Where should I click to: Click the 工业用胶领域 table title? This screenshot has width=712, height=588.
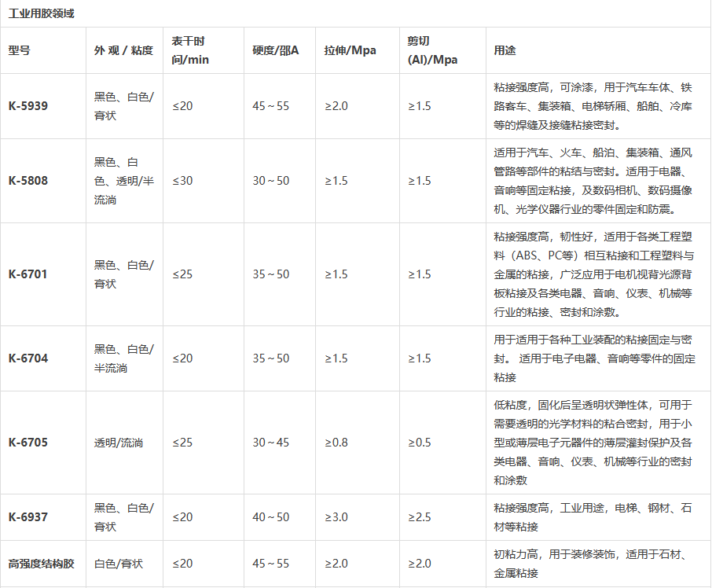42,13
